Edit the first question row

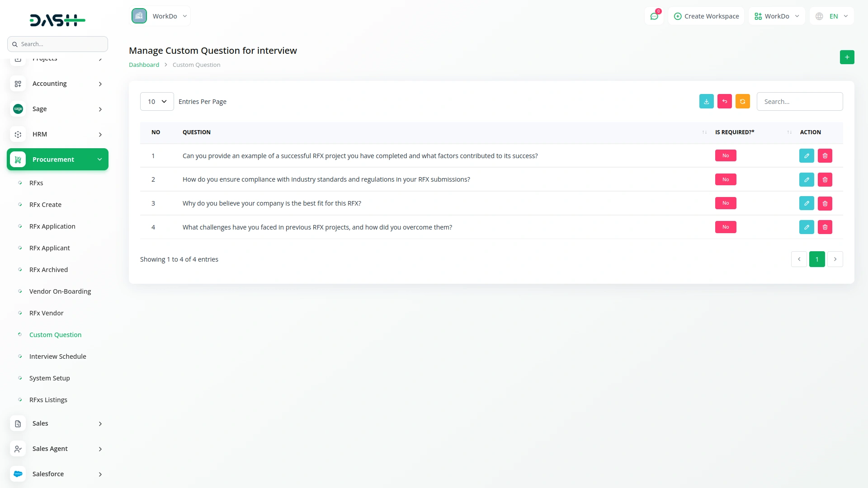[x=806, y=156]
